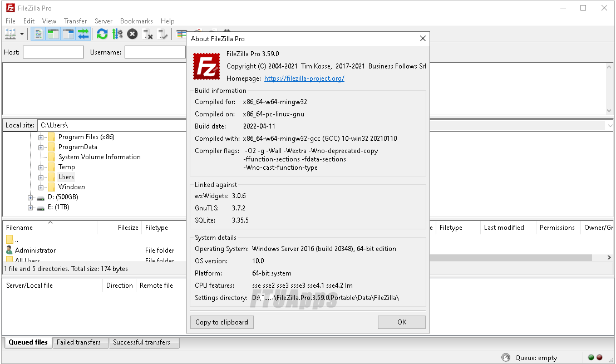
Task: Click the remote list scroll right arrow
Action: [609, 258]
